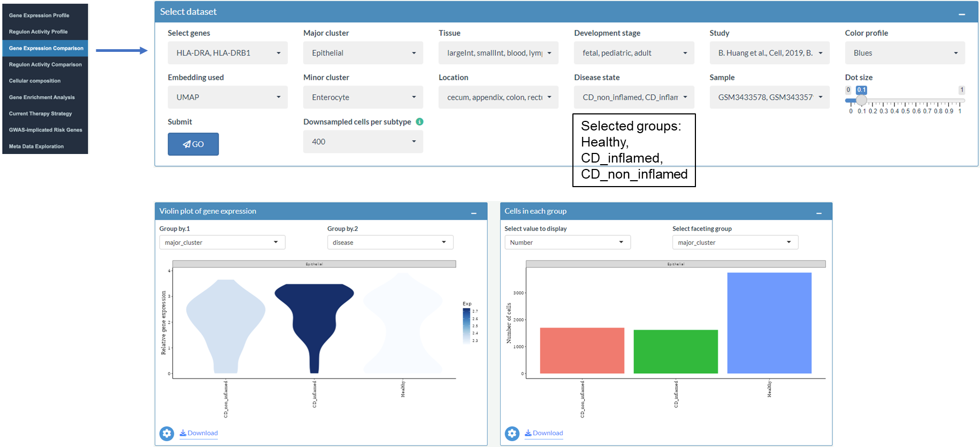Open violin plot settings gear icon

pyautogui.click(x=167, y=433)
